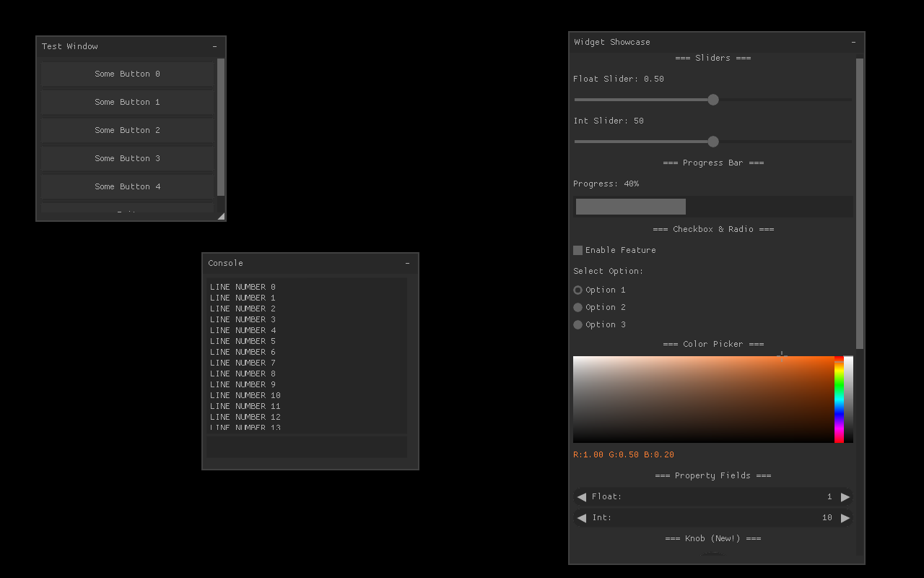This screenshot has height=578, width=924.
Task: Click Some Button 3
Action: tap(128, 158)
